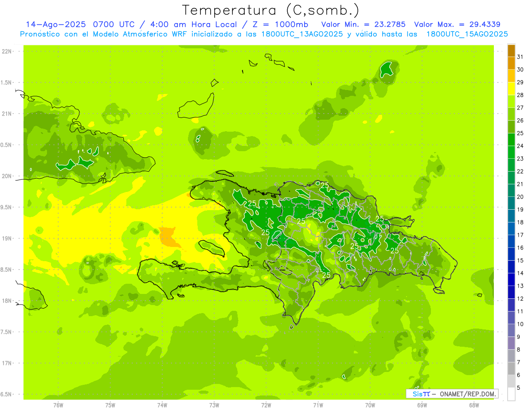532x411 pixels.
Task: Click the "21N" latitude axis label
Action: [7, 114]
